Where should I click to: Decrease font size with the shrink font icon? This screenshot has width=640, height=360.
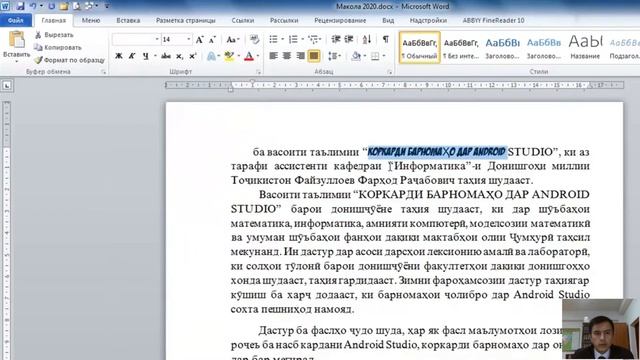pyautogui.click(x=212, y=40)
